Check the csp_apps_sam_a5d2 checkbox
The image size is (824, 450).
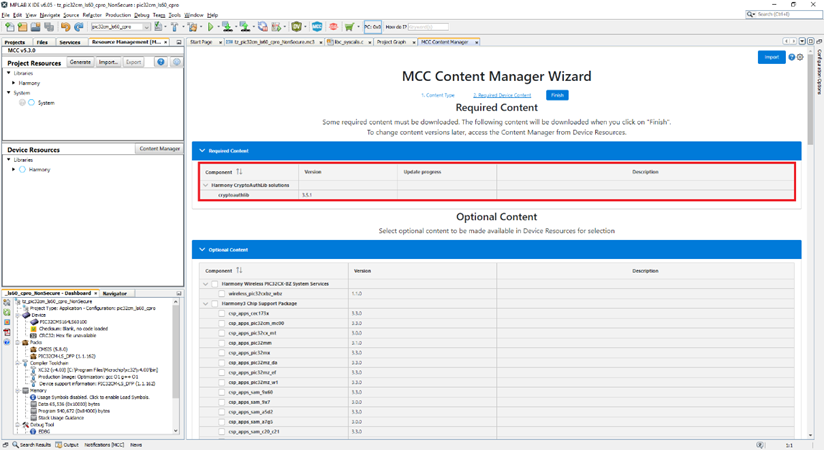(222, 412)
